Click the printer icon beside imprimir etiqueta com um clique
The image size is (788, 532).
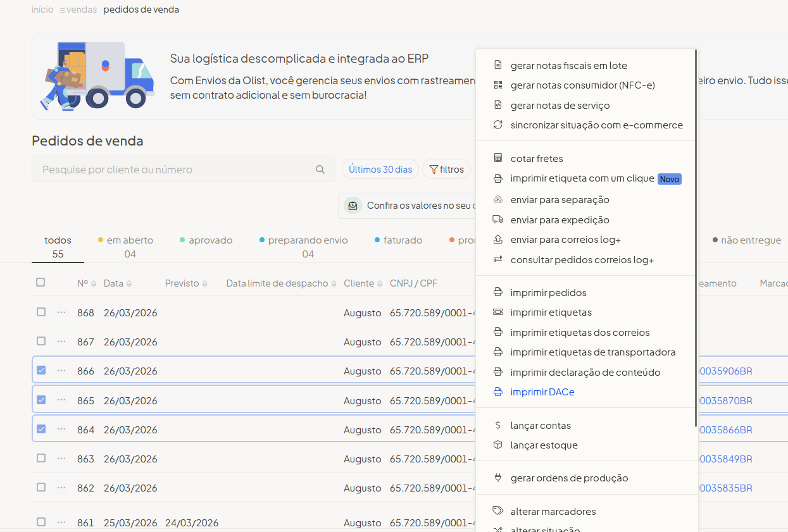[498, 178]
